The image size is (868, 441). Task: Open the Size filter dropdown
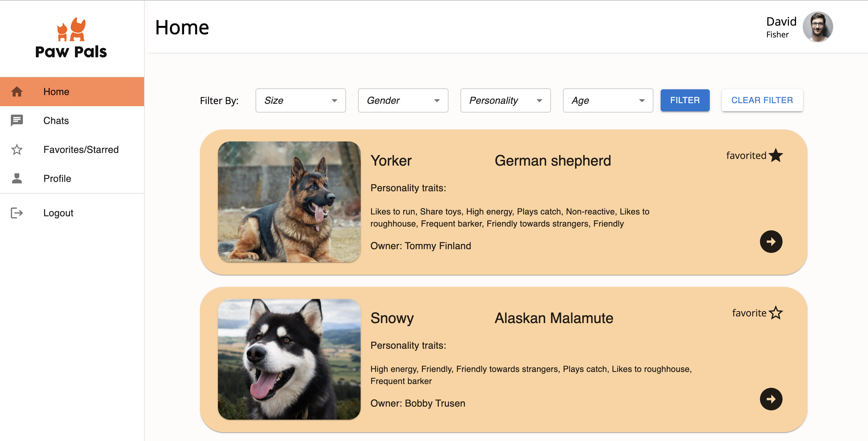point(300,100)
